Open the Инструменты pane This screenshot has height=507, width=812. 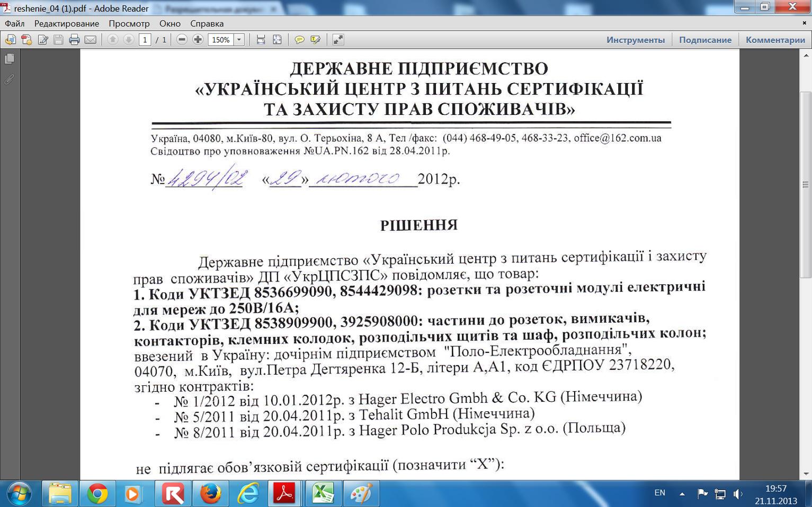click(636, 40)
